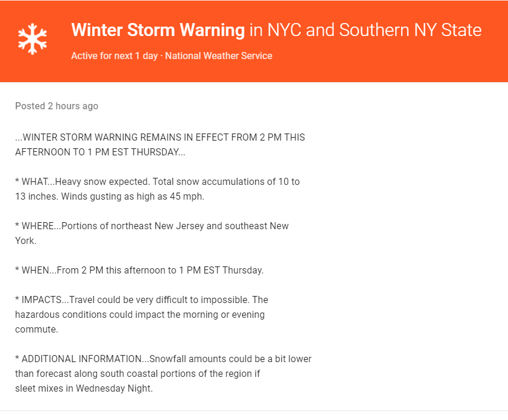Click the "WINTER STORM WARNING REMAINS IN EFFECT" headline
This screenshot has width=508, height=420.
[x=118, y=137]
